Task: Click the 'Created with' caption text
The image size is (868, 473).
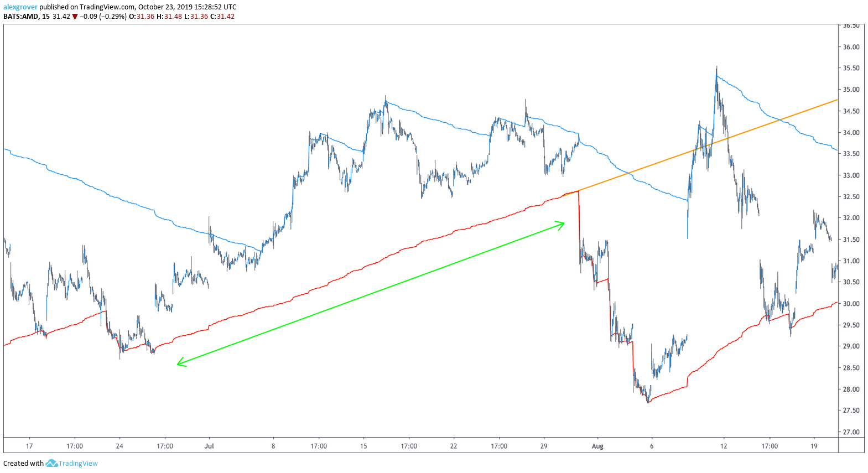Action: click(23, 464)
